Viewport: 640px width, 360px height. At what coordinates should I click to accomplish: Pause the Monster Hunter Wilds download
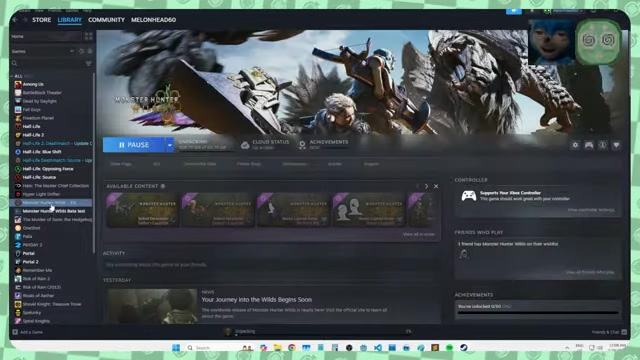134,145
